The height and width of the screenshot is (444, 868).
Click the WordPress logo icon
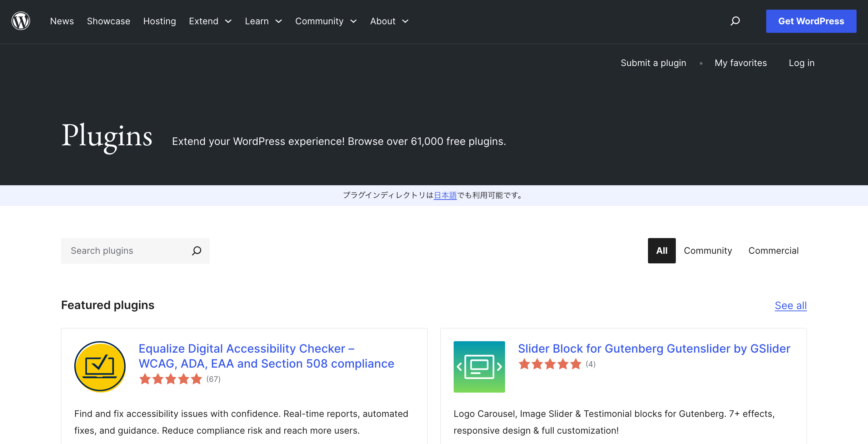(x=21, y=21)
